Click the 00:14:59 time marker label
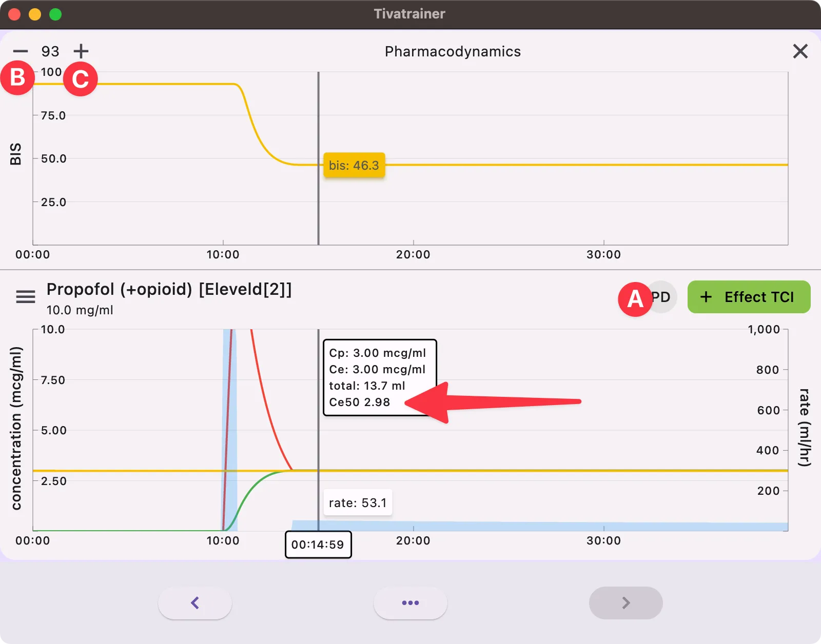 click(x=318, y=545)
